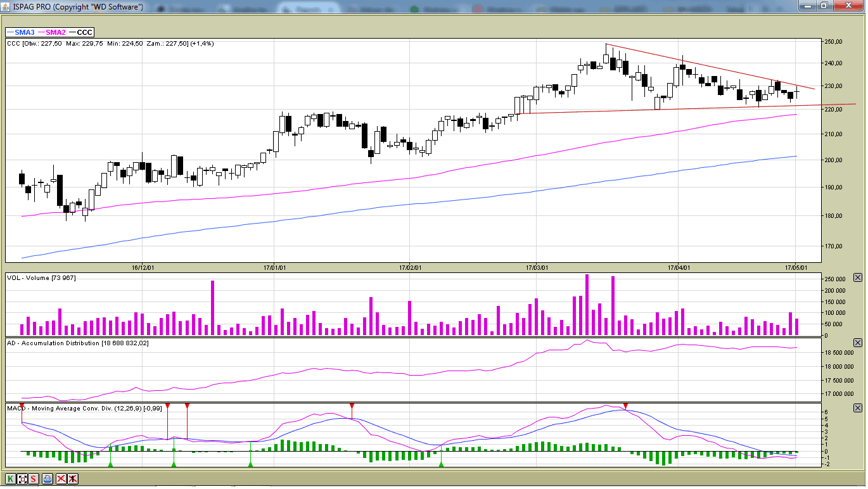Click the red S toolbar button
Image resolution: width=868 pixels, height=489 pixels.
pyautogui.click(x=33, y=479)
